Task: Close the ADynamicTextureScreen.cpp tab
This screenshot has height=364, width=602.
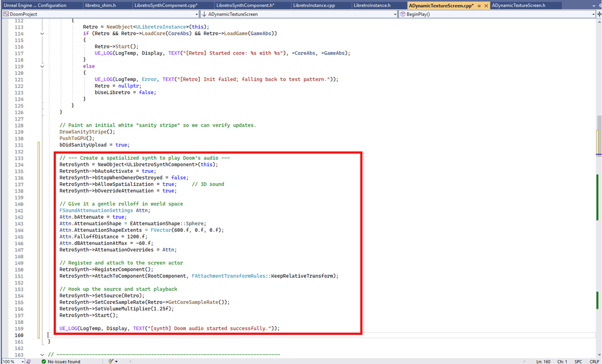Action: [x=486, y=6]
